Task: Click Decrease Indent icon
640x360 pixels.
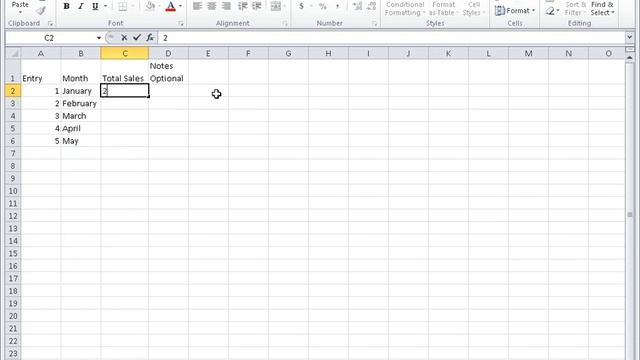Action: [242, 6]
